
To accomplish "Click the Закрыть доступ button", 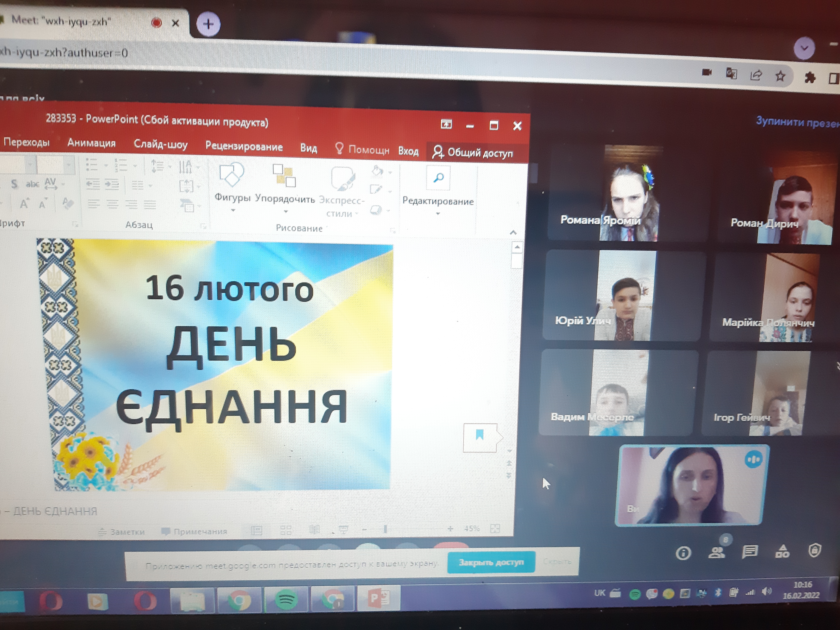I will point(491,562).
